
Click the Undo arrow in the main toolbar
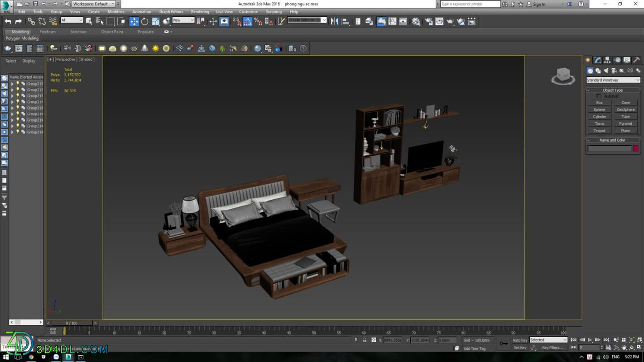click(8, 21)
